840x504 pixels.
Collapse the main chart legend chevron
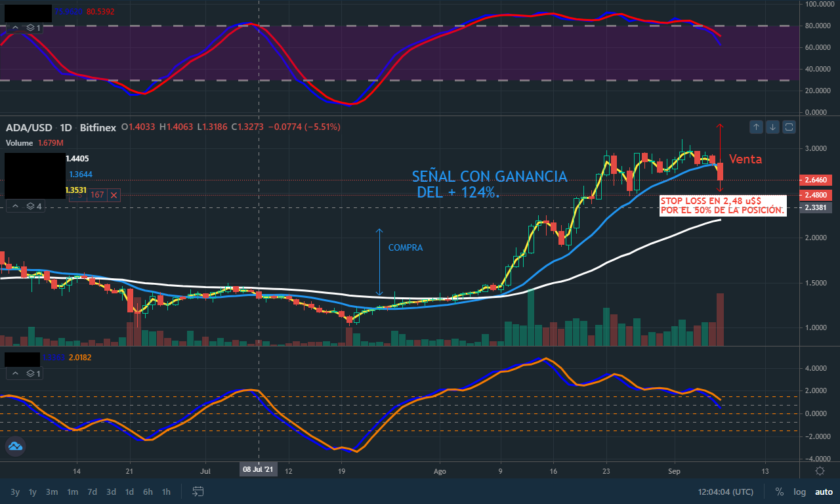tap(14, 206)
